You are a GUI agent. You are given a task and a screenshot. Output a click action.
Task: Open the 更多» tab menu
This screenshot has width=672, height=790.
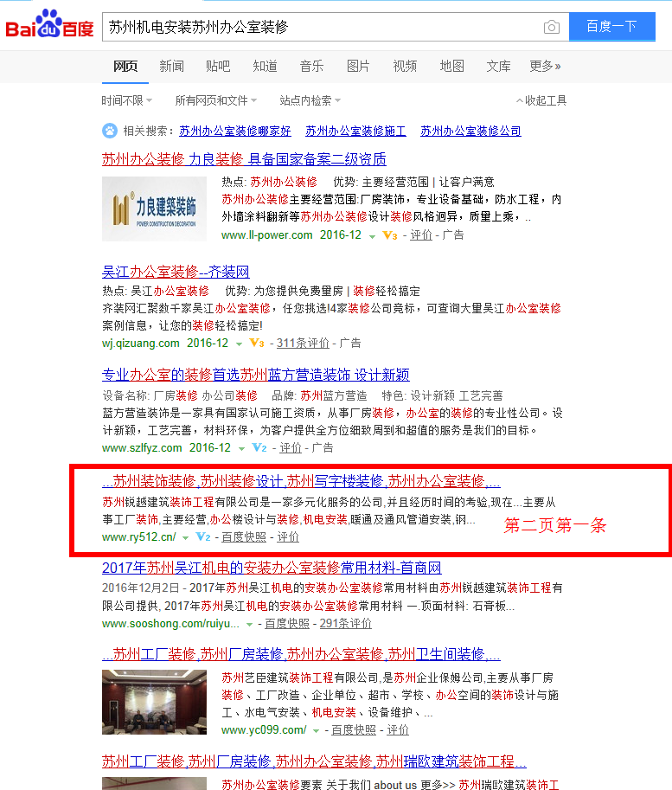(545, 66)
